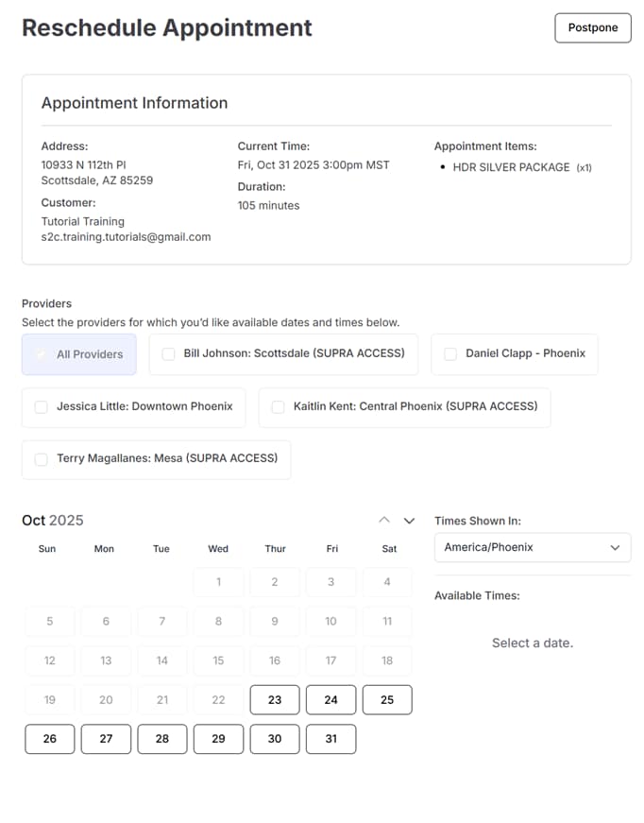Click the Postpone button
Screen dimensions: 644x823
592,27
